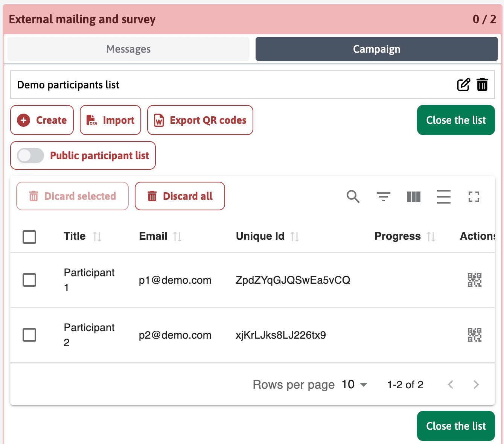Screen dimensions: 504x444
Task: Show QR code for Participant 2
Action: coord(474,335)
